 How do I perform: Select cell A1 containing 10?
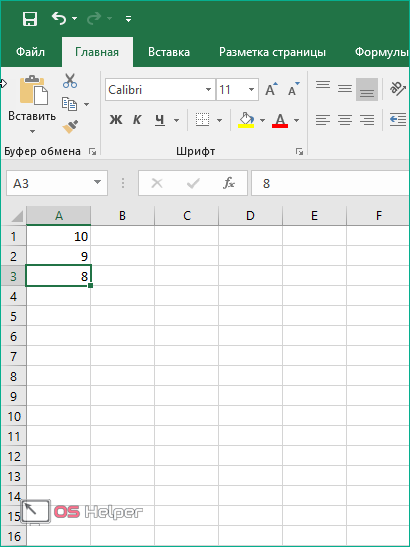[59, 236]
